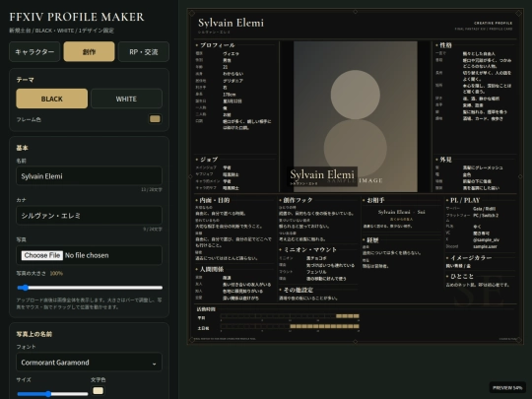Choose the BLACK theme
Viewport: 532px width, 399px height.
tap(51, 99)
